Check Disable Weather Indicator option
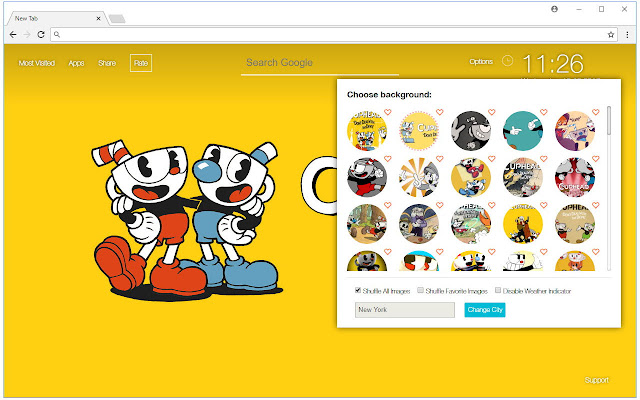Screen dimensions: 640x400 (498, 290)
